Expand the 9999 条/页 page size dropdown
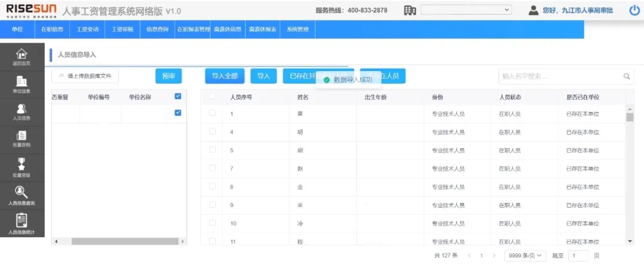This screenshot has width=644, height=270. tap(525, 256)
